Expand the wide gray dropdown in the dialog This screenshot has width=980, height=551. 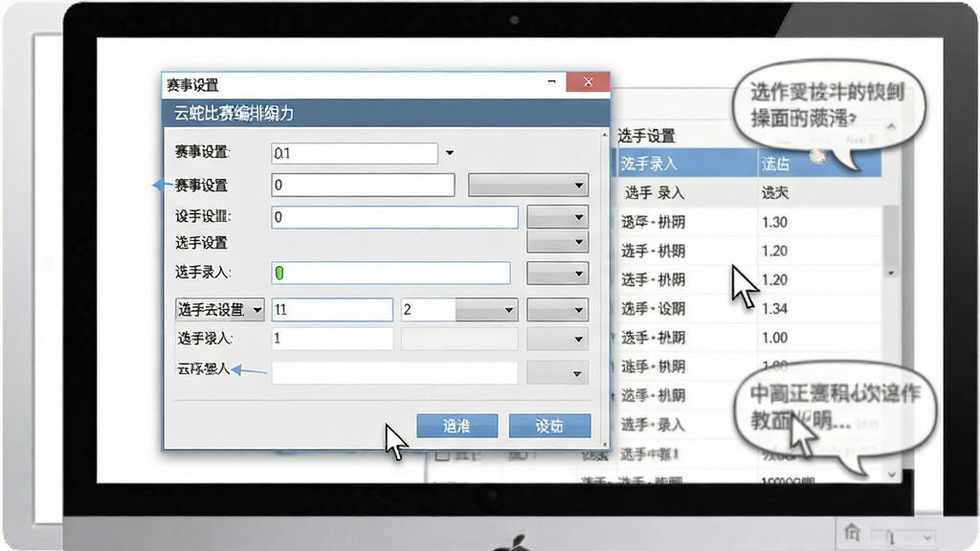528,185
